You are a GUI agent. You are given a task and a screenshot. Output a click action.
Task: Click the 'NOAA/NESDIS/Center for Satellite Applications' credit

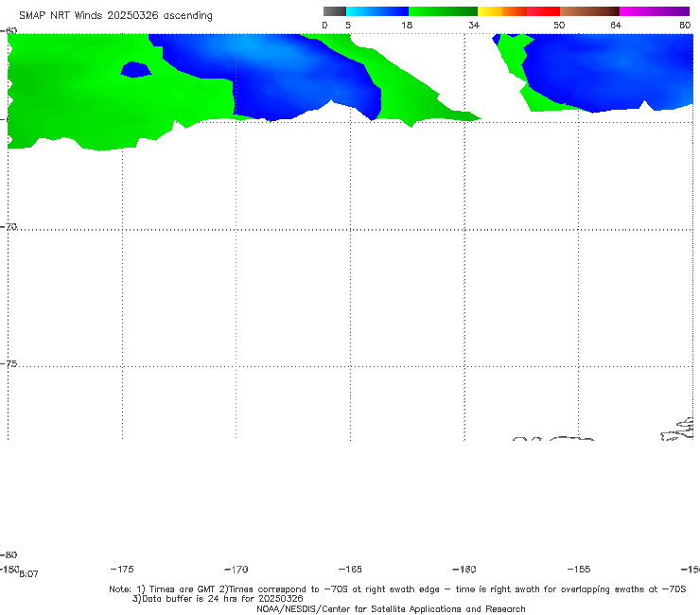(391, 608)
